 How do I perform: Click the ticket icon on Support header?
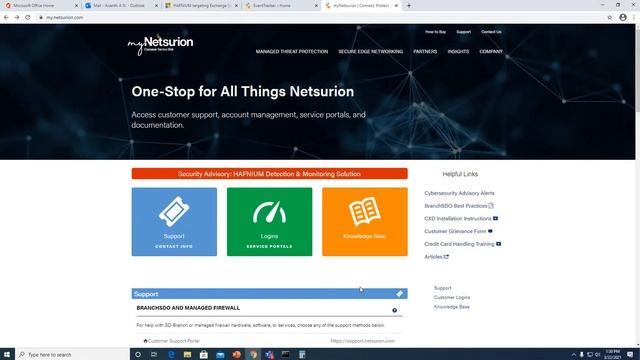click(400, 294)
